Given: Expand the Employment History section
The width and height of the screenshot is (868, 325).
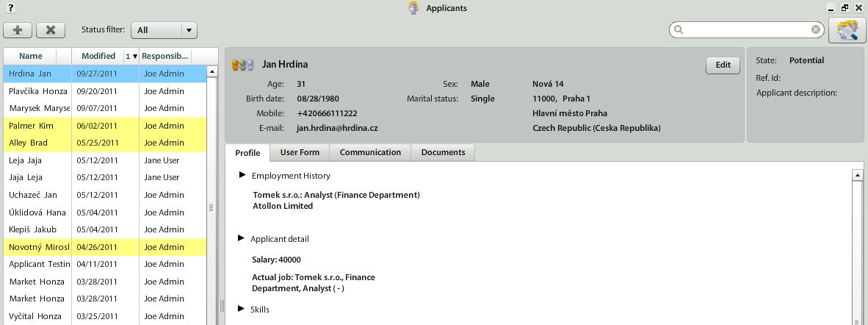Looking at the screenshot, I should point(242,176).
